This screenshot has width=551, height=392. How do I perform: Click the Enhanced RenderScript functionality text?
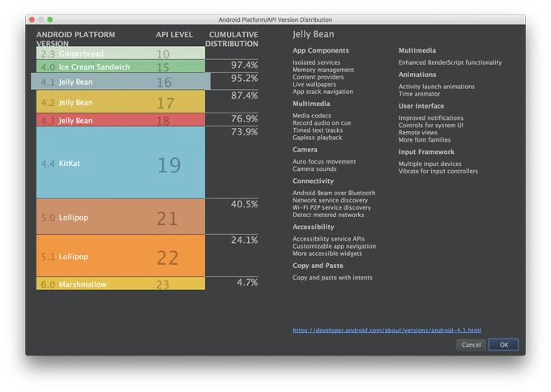[450, 62]
